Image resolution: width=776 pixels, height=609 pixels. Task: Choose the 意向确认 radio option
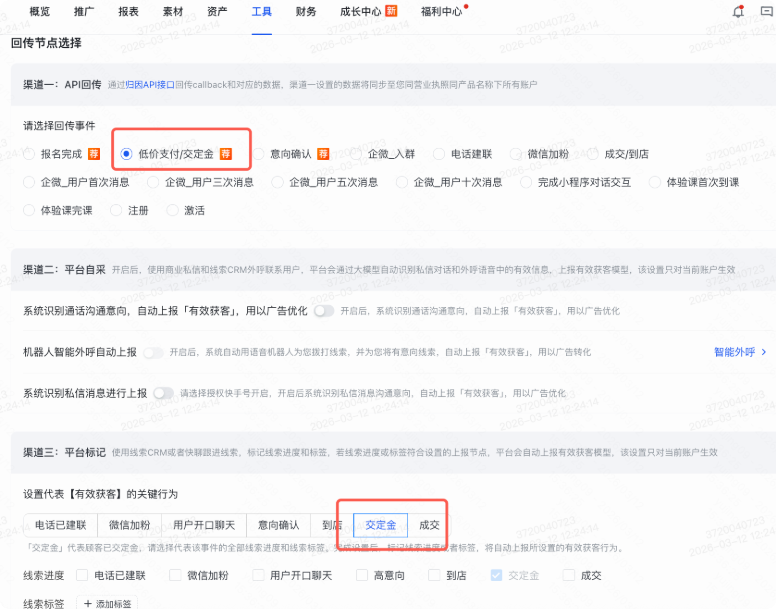pos(258,154)
